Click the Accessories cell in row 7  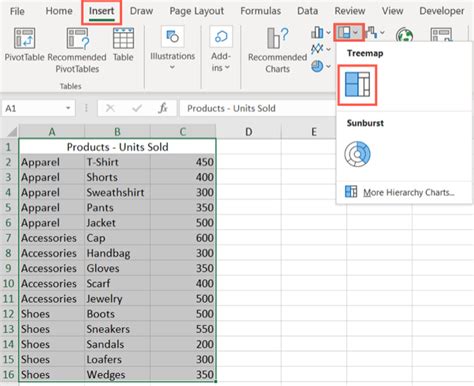click(x=52, y=238)
